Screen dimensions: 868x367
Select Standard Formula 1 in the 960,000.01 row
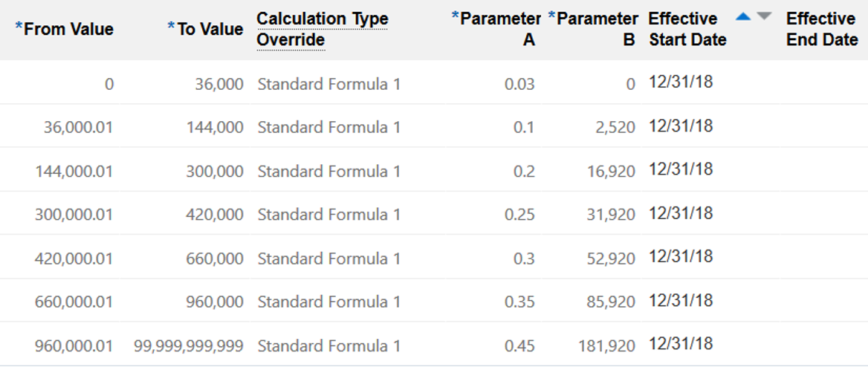pyautogui.click(x=328, y=346)
